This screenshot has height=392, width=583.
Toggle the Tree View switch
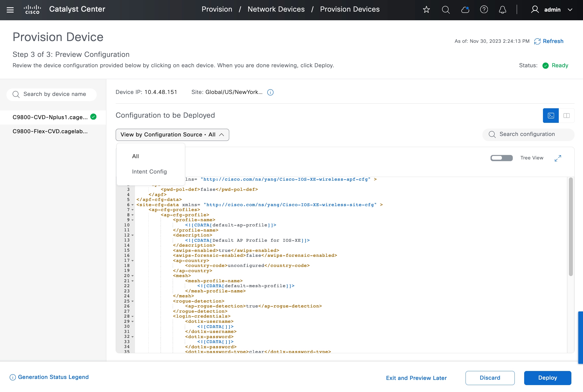click(x=501, y=158)
